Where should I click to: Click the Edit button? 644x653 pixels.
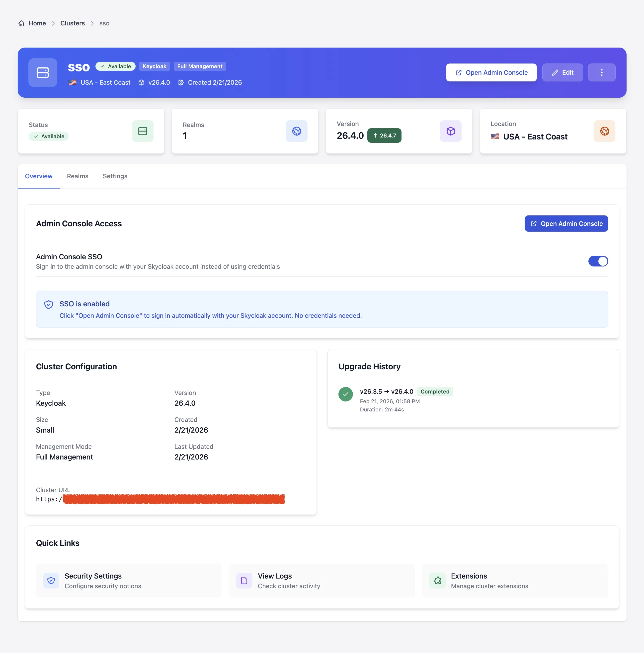563,72
